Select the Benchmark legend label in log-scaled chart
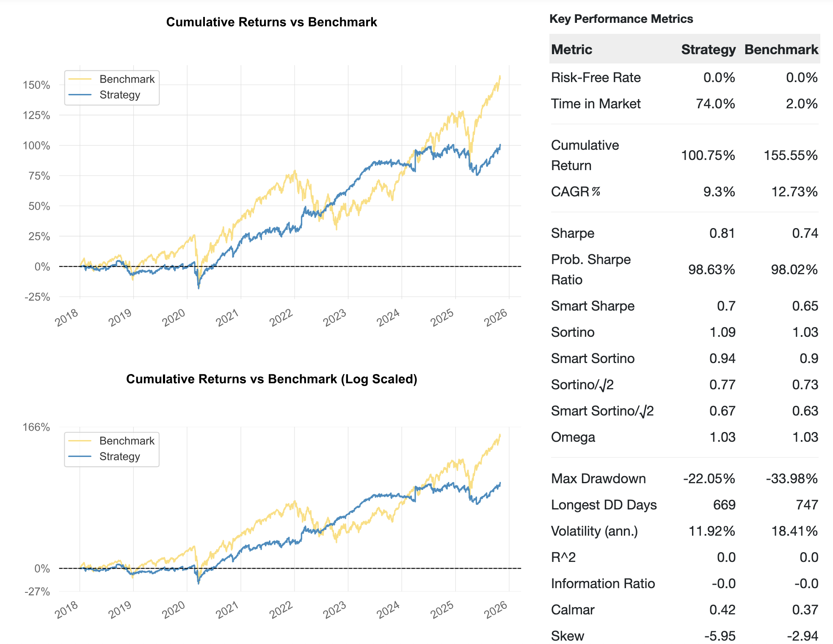833x644 pixels. 127,441
